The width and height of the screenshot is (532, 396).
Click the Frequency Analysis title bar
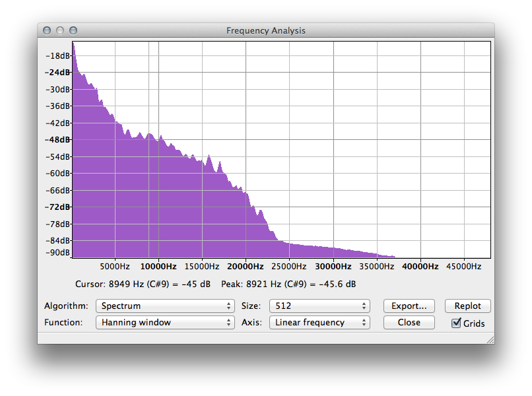pos(266,30)
